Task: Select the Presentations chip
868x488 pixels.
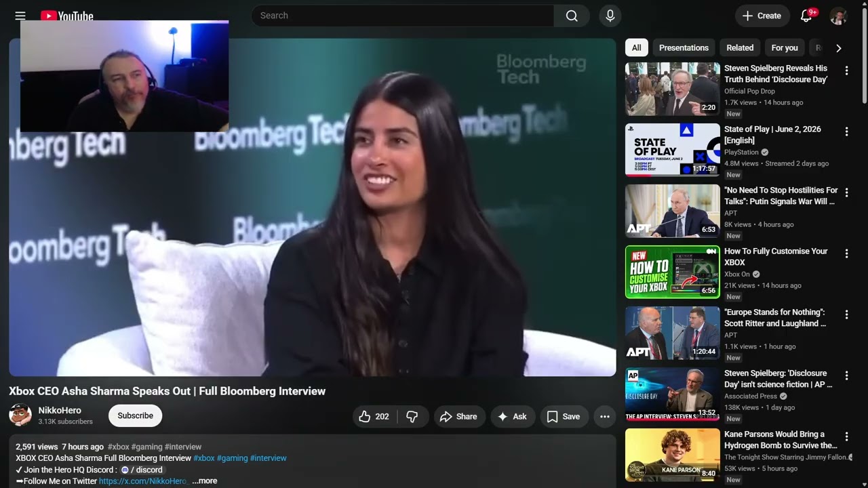Action: pyautogui.click(x=684, y=47)
